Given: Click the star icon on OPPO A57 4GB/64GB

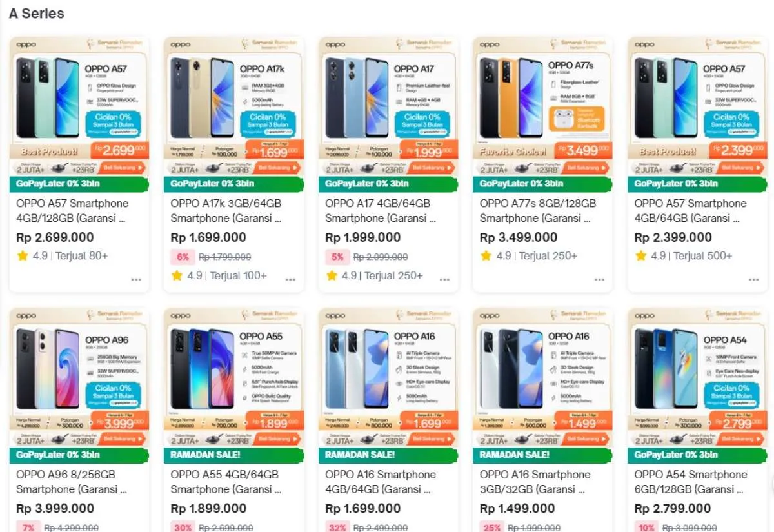Looking at the screenshot, I should click(640, 256).
